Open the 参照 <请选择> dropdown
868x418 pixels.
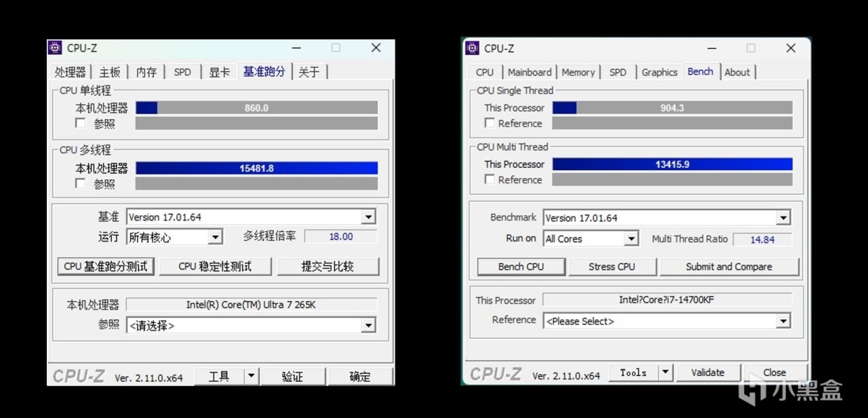[368, 326]
